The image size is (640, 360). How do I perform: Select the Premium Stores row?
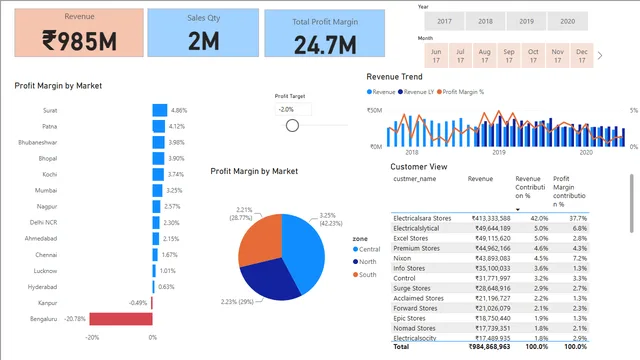[x=490, y=248]
